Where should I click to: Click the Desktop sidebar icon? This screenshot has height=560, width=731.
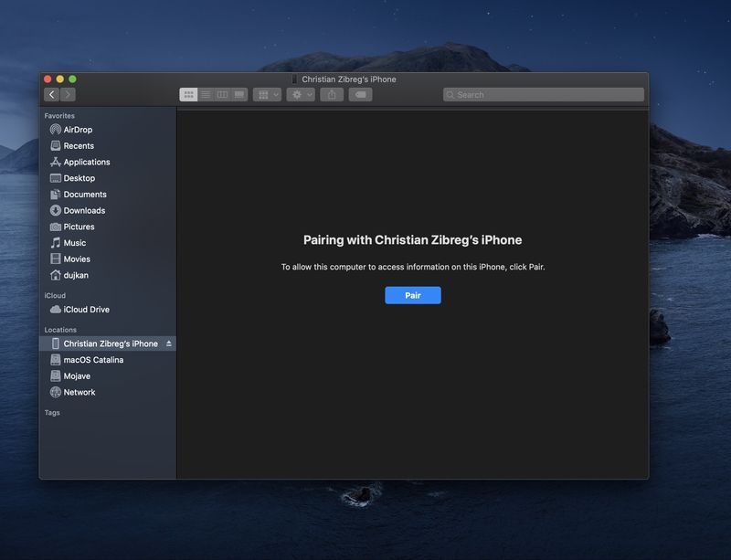click(x=56, y=178)
